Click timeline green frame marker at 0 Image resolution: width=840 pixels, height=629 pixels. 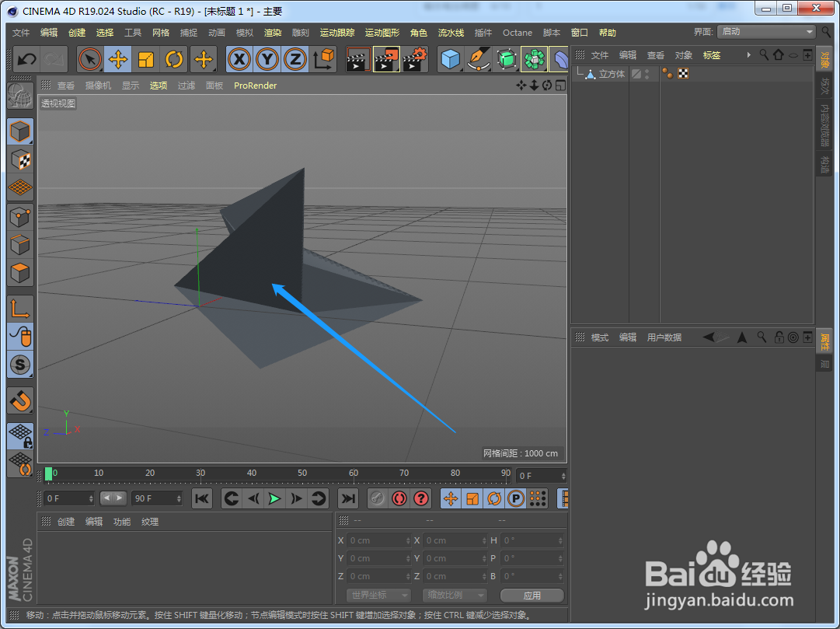[x=49, y=474]
